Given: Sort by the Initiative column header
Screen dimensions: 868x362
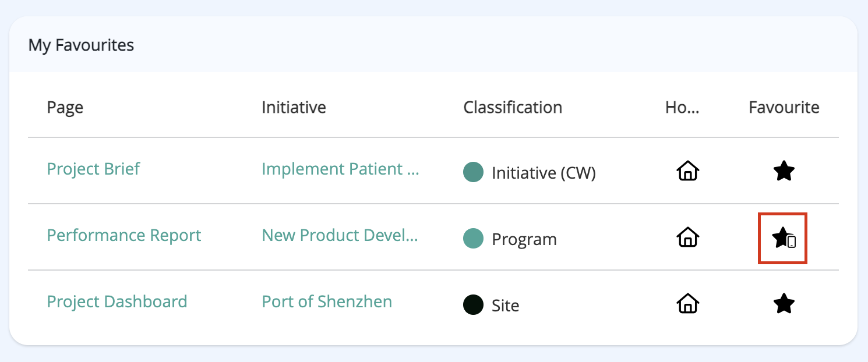Looking at the screenshot, I should tap(294, 107).
